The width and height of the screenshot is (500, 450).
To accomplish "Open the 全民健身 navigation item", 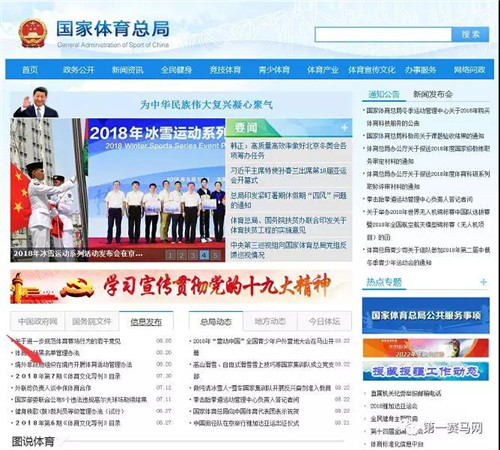I will (176, 70).
